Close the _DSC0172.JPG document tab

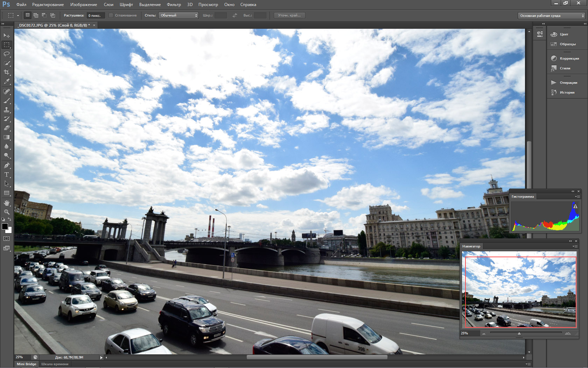(94, 25)
